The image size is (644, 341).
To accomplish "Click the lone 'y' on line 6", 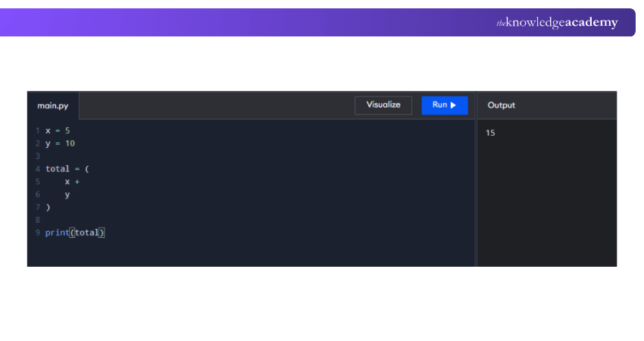I will pyautogui.click(x=67, y=195).
